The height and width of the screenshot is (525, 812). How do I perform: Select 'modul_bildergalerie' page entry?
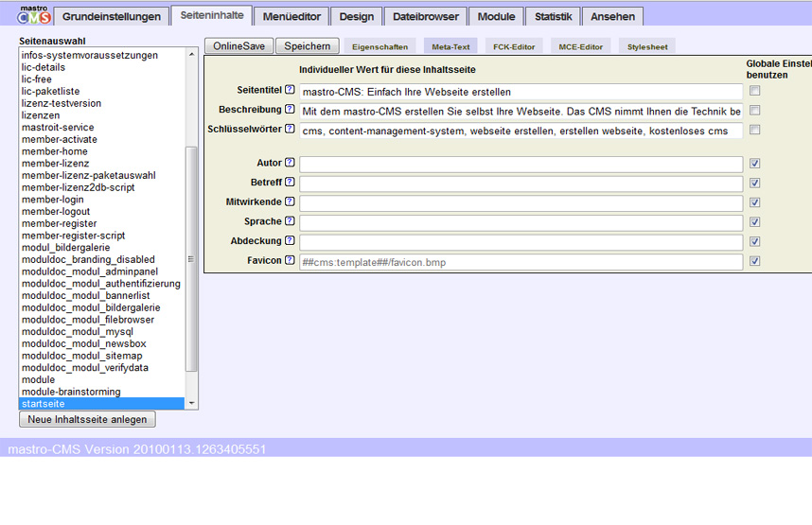(102, 248)
